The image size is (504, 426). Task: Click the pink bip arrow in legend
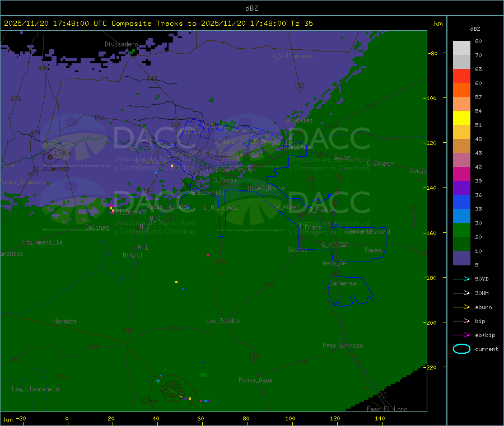pos(461,321)
